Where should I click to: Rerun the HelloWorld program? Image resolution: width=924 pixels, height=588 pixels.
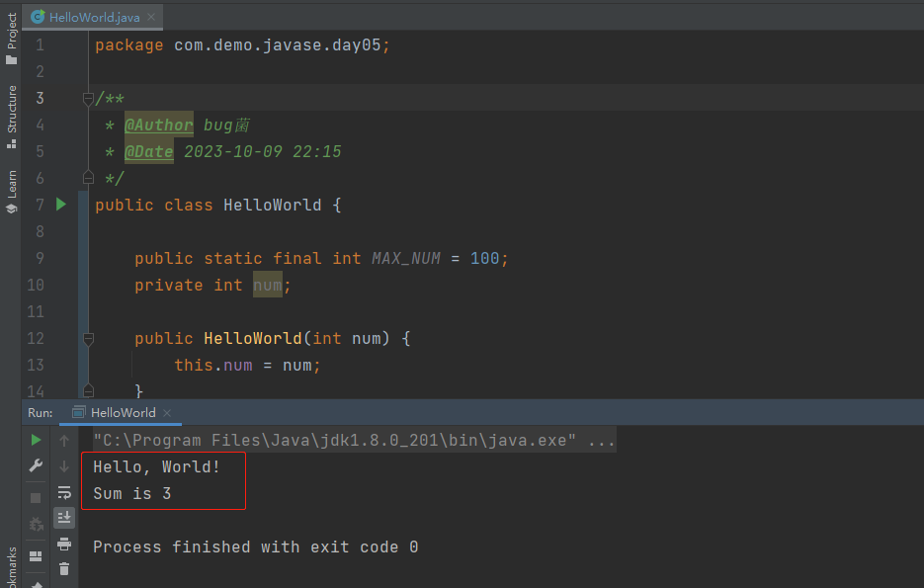[x=36, y=440]
